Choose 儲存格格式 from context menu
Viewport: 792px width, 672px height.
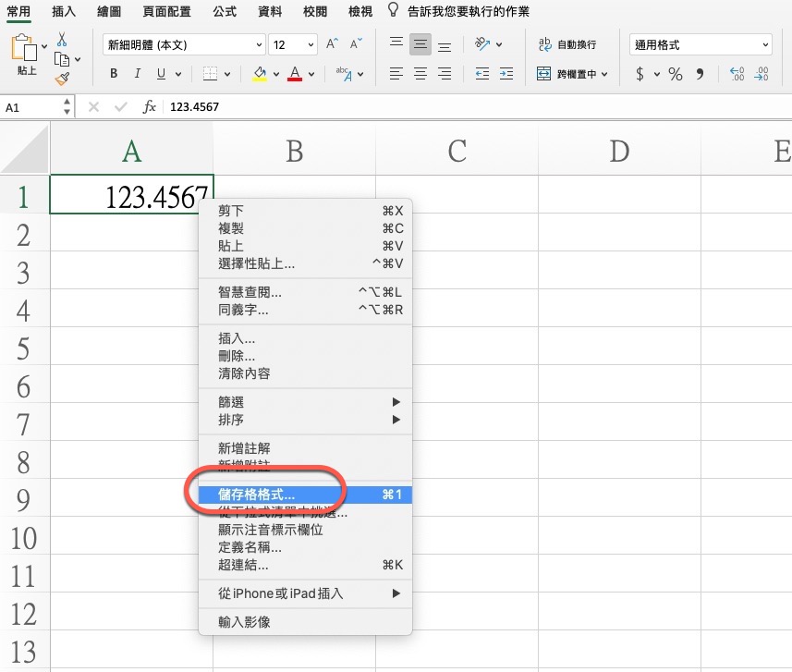pyautogui.click(x=305, y=495)
